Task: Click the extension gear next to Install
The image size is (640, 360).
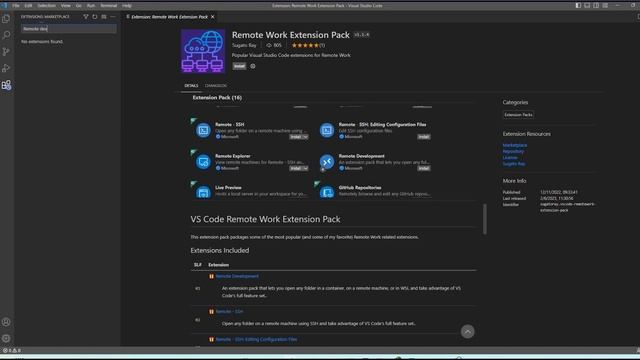Action: (x=253, y=66)
